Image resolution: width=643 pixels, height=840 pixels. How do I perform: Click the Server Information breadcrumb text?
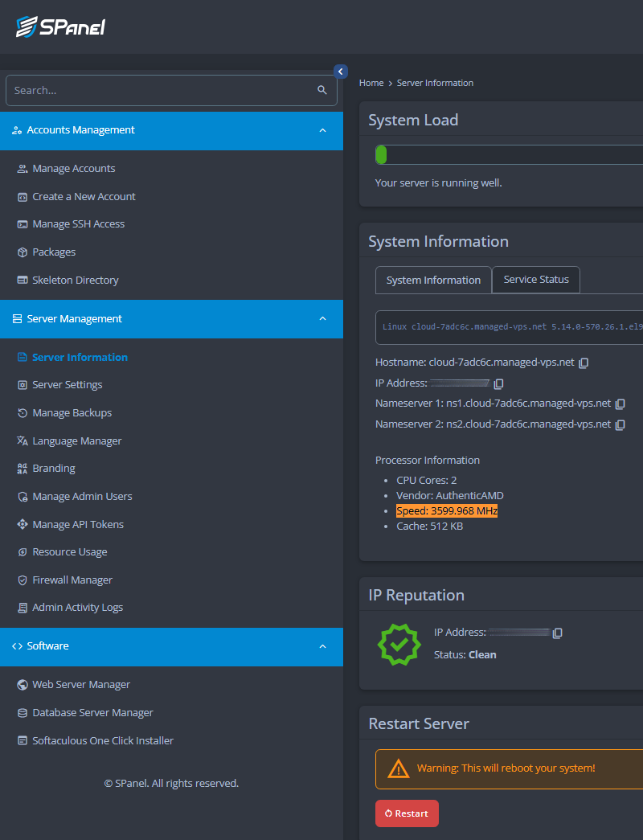point(435,83)
